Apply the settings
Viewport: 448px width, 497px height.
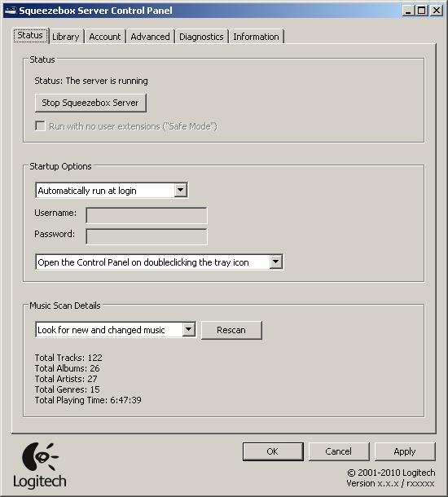(x=405, y=451)
